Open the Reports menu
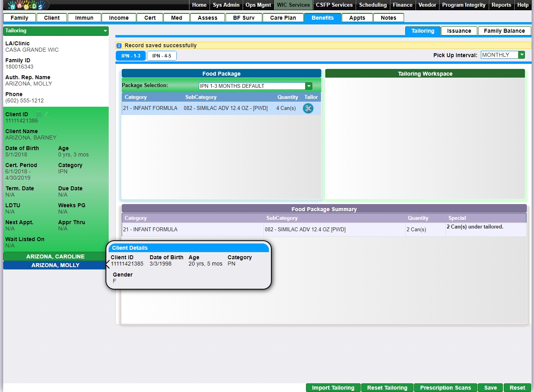Screen dimensions: 534x392 point(501,5)
